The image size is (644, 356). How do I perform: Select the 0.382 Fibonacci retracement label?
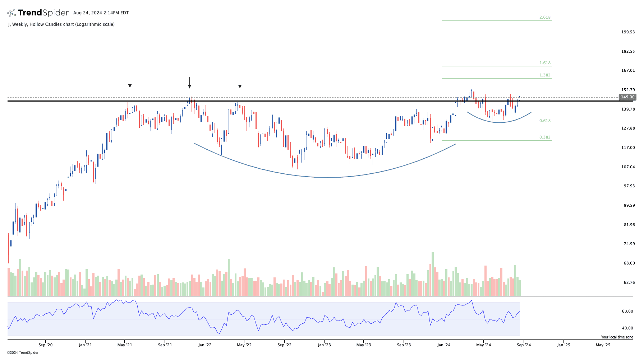(x=544, y=137)
